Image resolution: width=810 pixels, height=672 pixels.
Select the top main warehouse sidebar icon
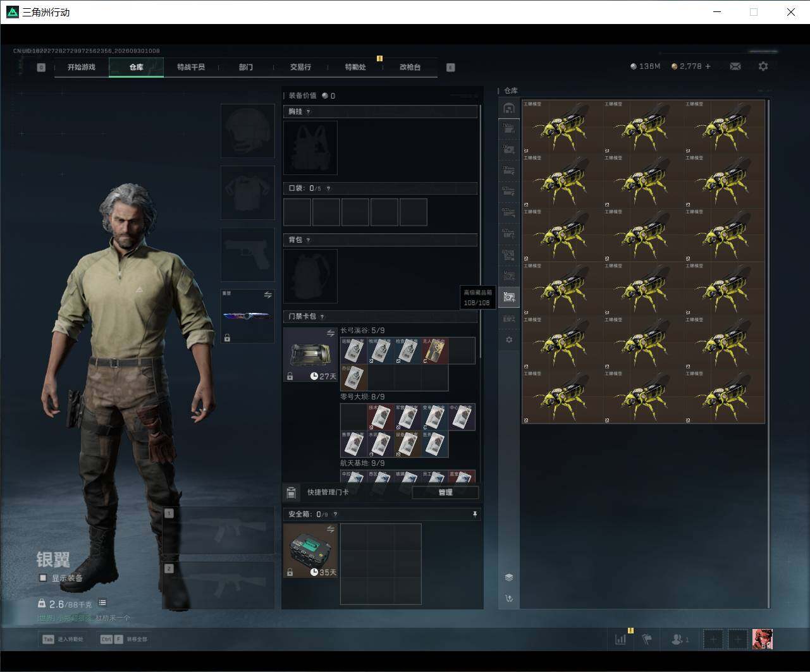[509, 108]
